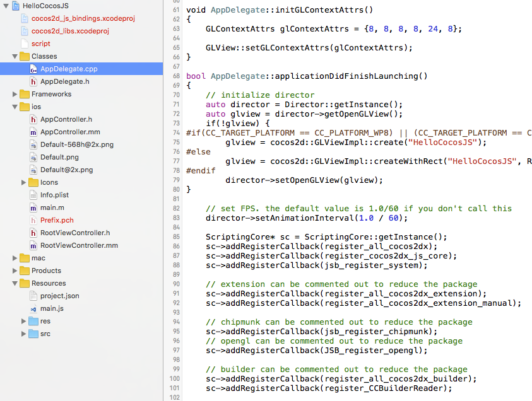Click the #else preprocessor directive
Viewport: 532px width, 401px height.
(198, 151)
